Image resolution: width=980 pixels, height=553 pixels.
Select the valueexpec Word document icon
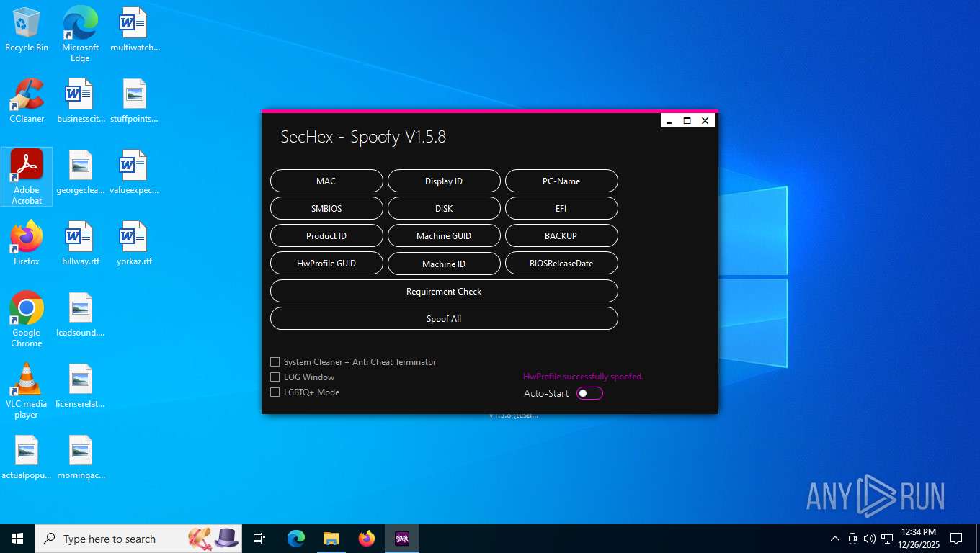(134, 173)
